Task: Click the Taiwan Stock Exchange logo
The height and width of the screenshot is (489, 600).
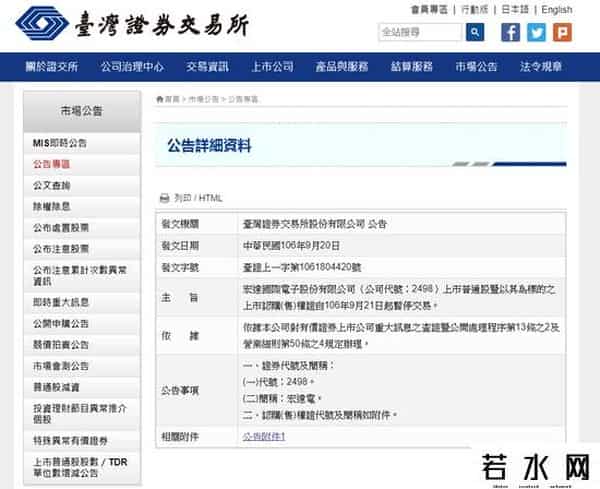Action: pos(132,24)
